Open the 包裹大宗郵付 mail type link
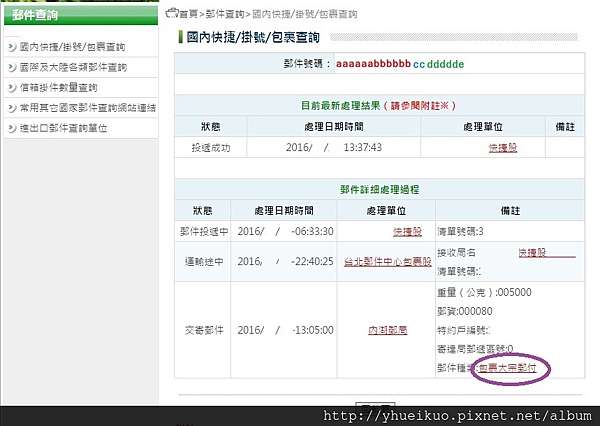This screenshot has height=426, width=600. point(507,368)
